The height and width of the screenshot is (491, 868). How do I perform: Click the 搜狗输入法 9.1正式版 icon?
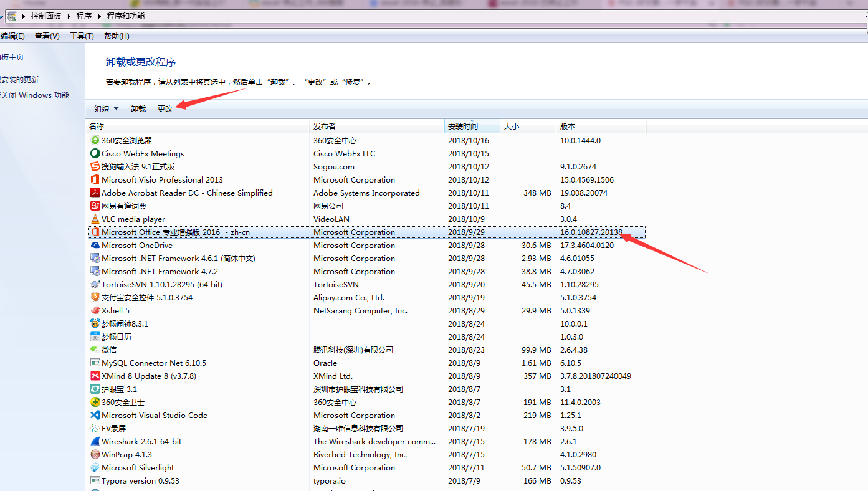pos(95,166)
